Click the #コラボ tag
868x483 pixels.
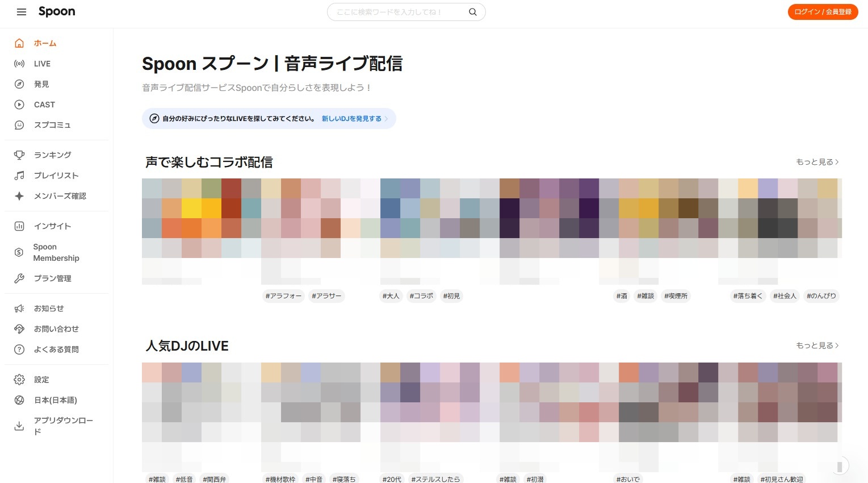point(421,296)
